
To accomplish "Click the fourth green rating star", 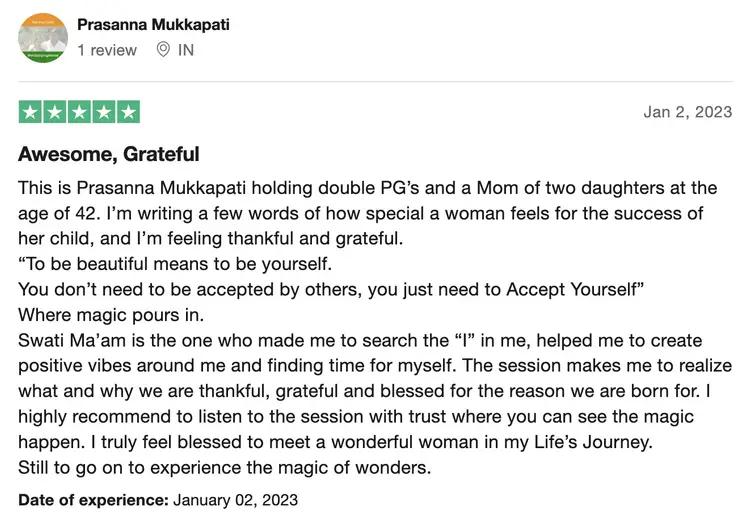I will click(x=103, y=112).
